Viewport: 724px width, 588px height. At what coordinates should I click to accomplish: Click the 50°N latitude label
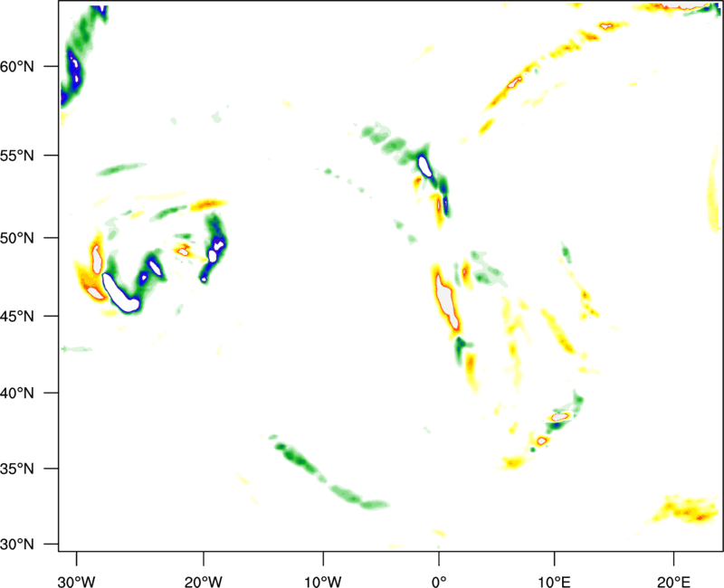pos(17,239)
